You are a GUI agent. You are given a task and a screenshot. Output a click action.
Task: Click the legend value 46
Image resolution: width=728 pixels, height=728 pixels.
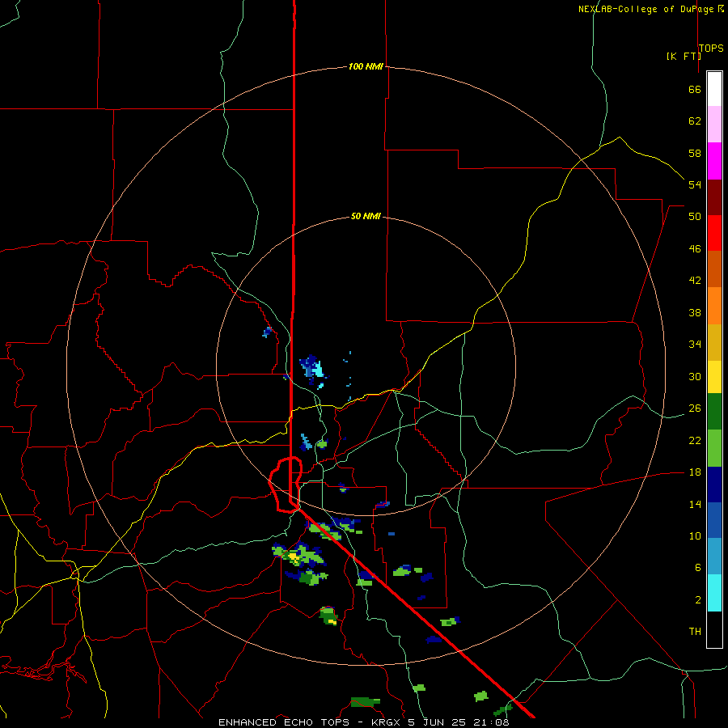(x=695, y=249)
